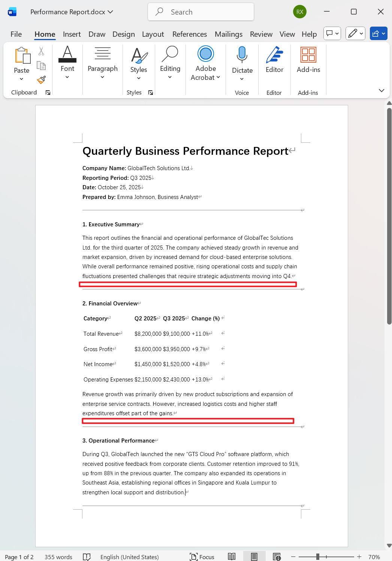Click the spelling and proofing check icon

(x=87, y=557)
